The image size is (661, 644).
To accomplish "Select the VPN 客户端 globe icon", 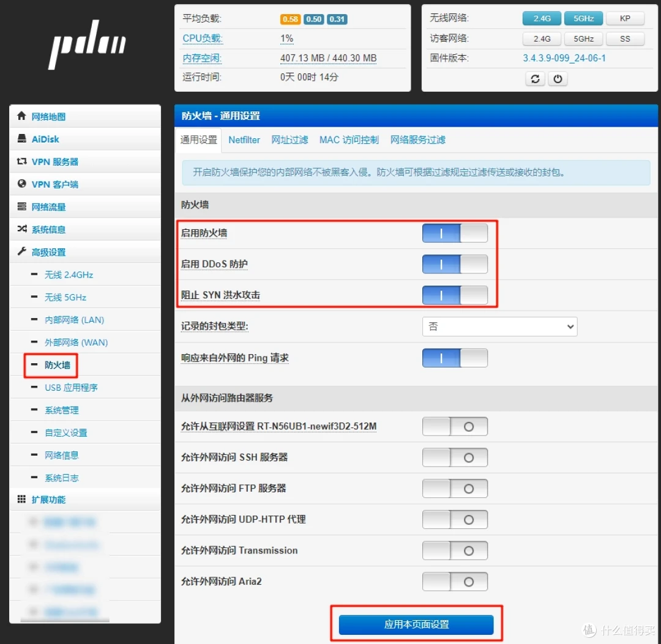I will pos(21,184).
